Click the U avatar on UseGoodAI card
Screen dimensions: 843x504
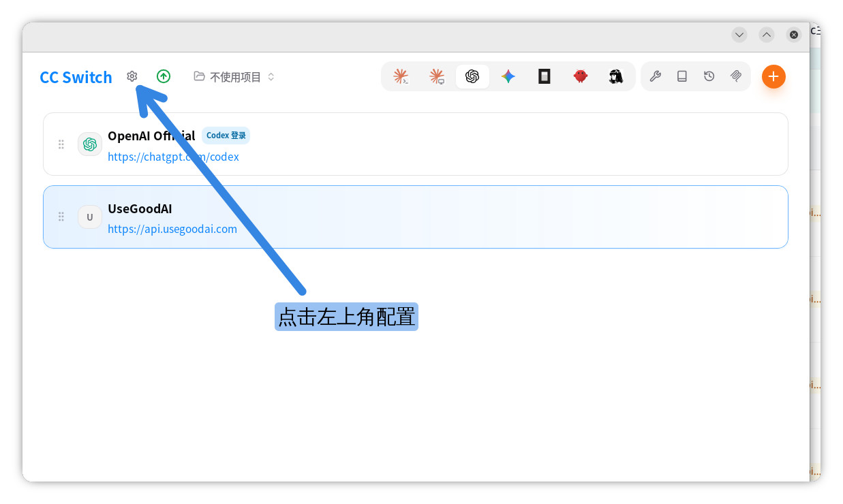[x=90, y=217]
